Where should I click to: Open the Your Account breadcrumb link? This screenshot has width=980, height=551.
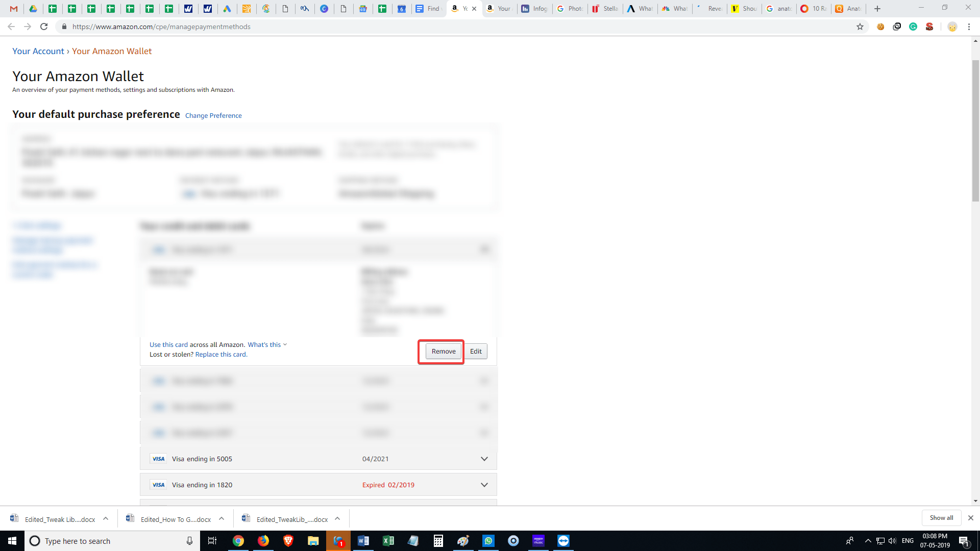38,51
